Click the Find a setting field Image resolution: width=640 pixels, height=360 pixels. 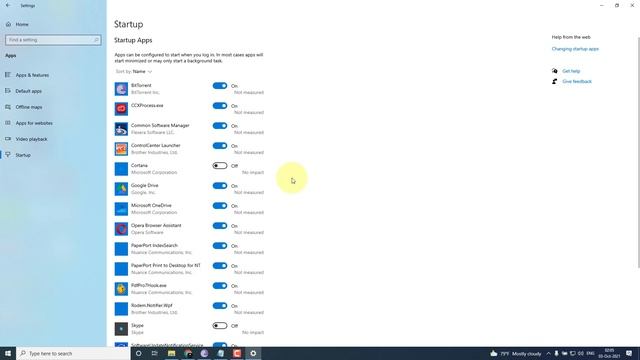53,40
